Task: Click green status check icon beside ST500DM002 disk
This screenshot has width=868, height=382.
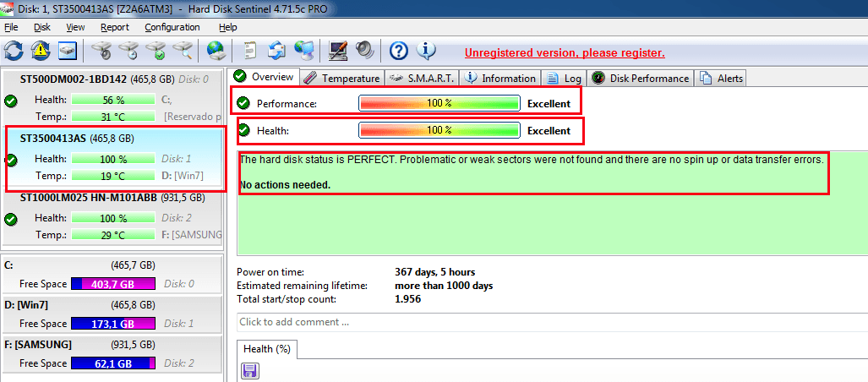Action: [x=10, y=101]
